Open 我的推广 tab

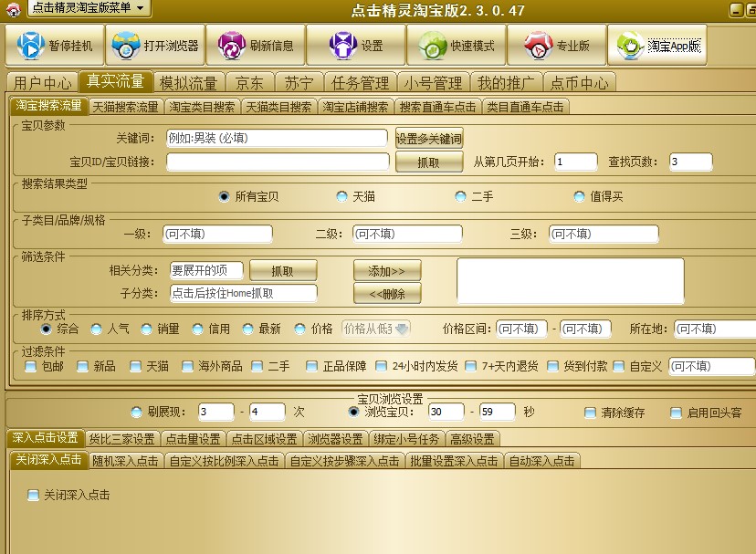click(506, 83)
